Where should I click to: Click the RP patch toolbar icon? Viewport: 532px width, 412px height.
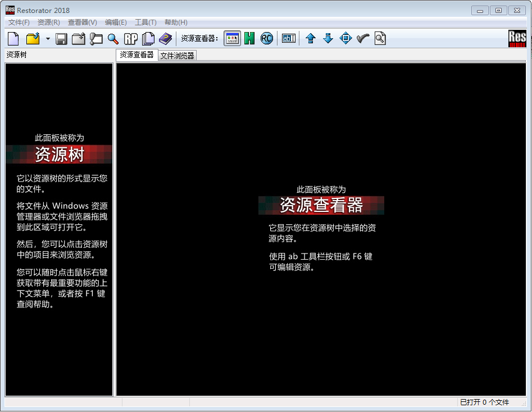pos(131,38)
